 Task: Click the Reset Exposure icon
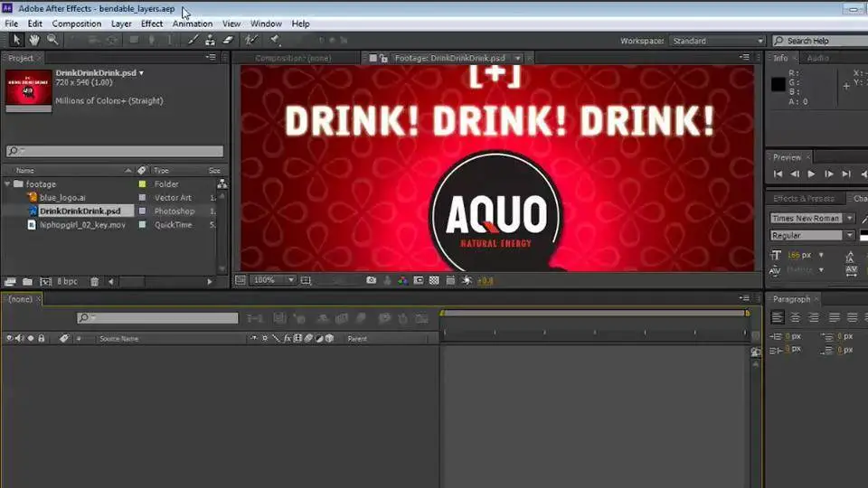[467, 280]
